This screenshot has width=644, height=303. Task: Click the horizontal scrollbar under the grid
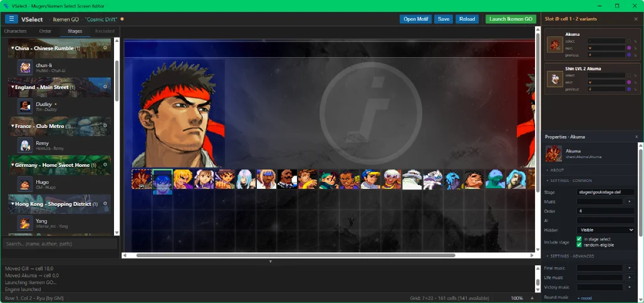tap(295, 255)
